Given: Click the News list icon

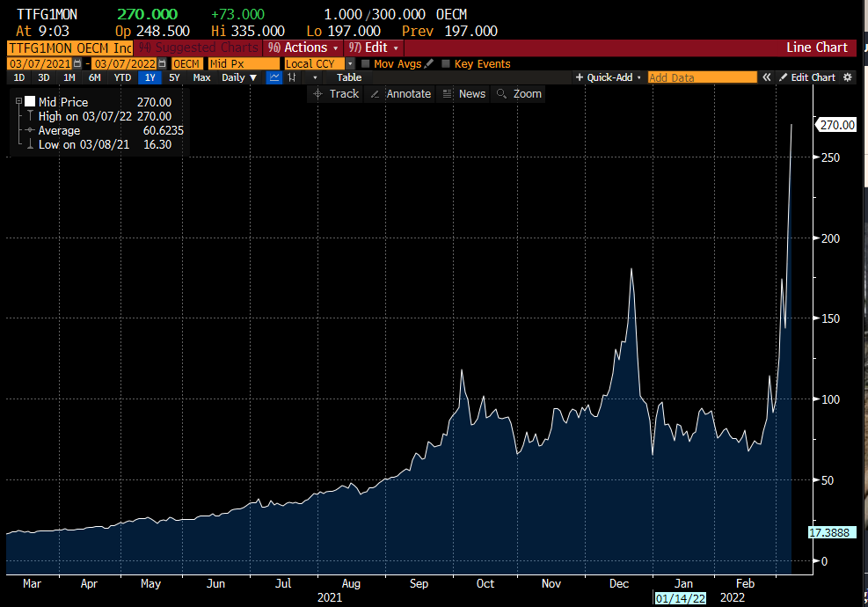Looking at the screenshot, I should click(x=448, y=93).
